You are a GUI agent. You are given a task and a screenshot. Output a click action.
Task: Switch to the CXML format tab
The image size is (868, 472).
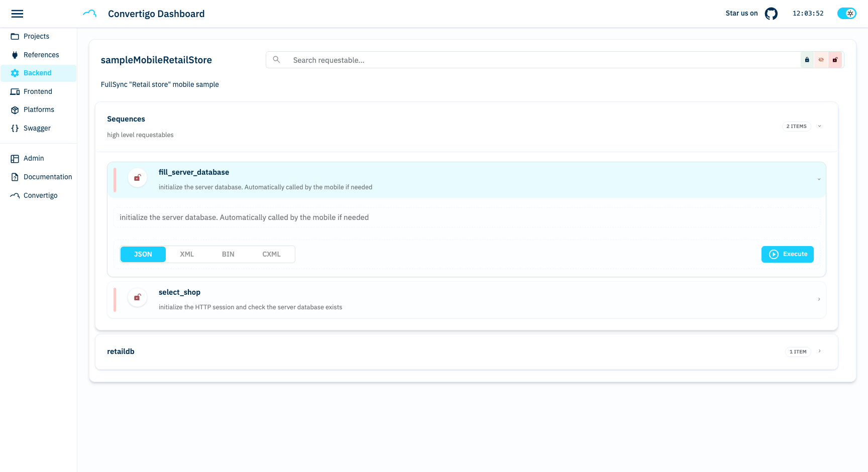pos(271,254)
